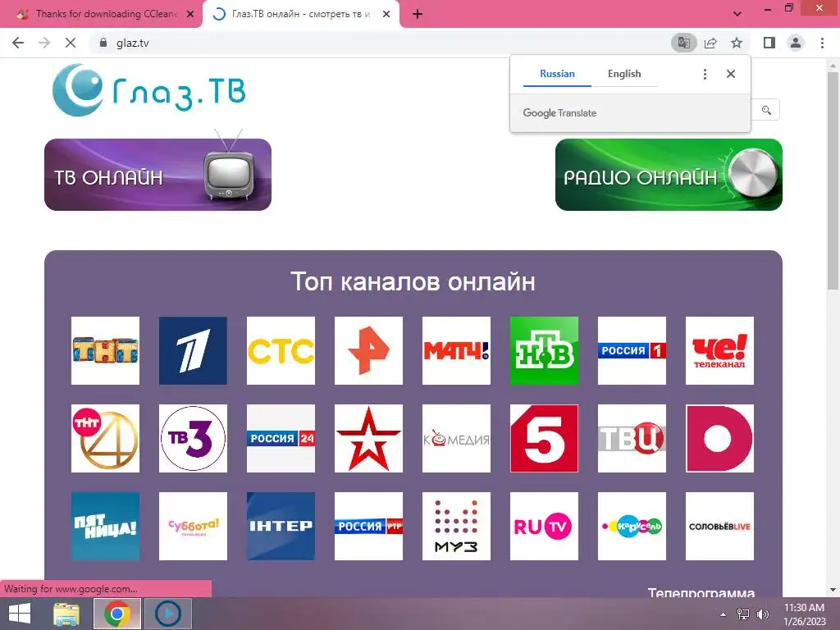Open the Zvezda red star channel logo
This screenshot has height=630, width=840.
pos(368,438)
